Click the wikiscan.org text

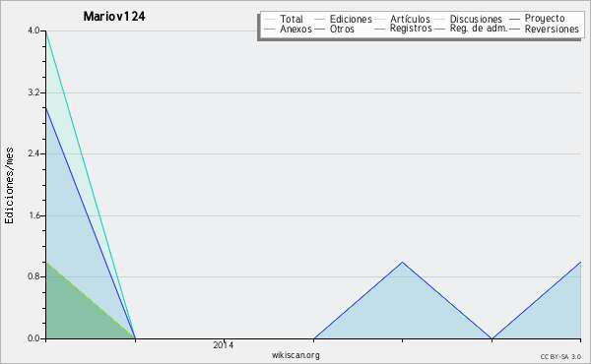(295, 355)
